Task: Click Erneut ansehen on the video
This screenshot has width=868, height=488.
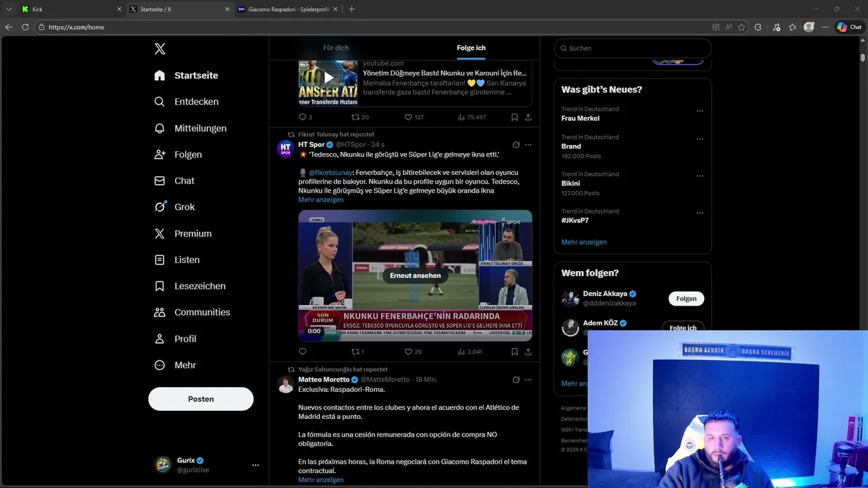Action: coord(415,276)
